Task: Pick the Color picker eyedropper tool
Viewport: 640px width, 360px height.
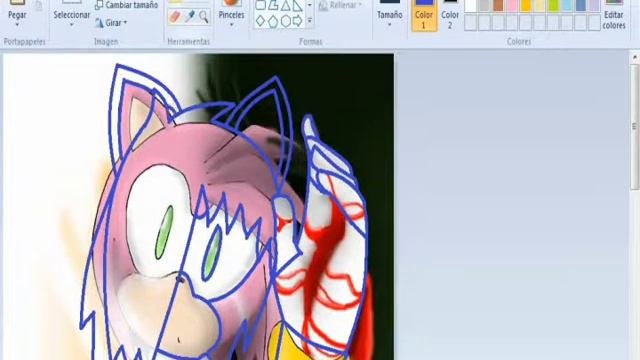Action: (189, 17)
